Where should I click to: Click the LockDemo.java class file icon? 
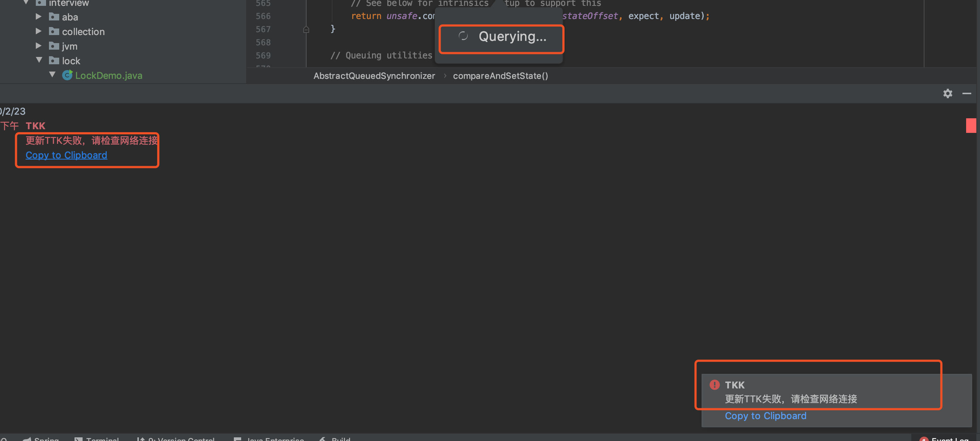pos(67,75)
